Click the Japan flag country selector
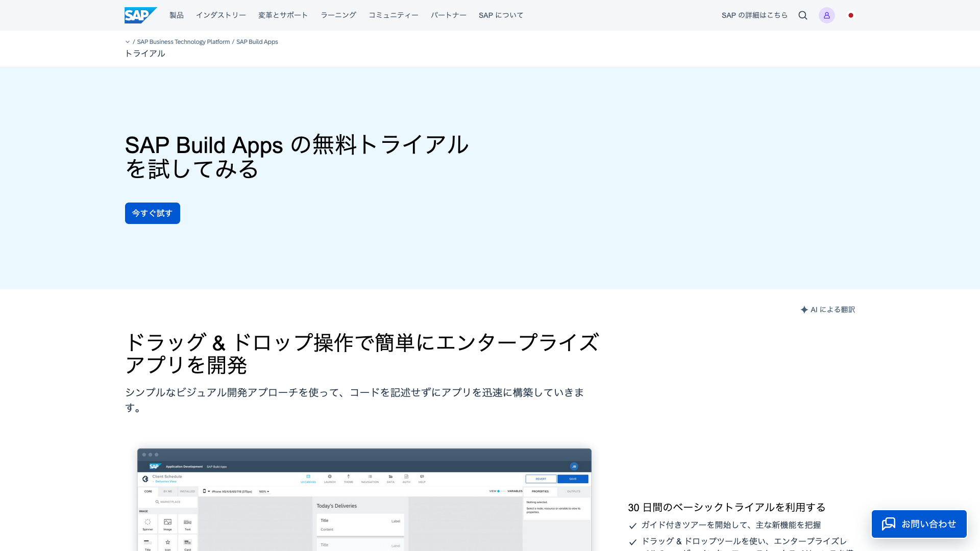Image resolution: width=980 pixels, height=551 pixels. (851, 15)
